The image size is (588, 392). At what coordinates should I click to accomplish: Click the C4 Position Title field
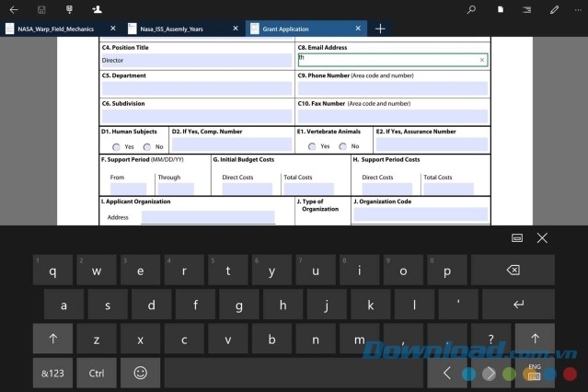(x=196, y=61)
